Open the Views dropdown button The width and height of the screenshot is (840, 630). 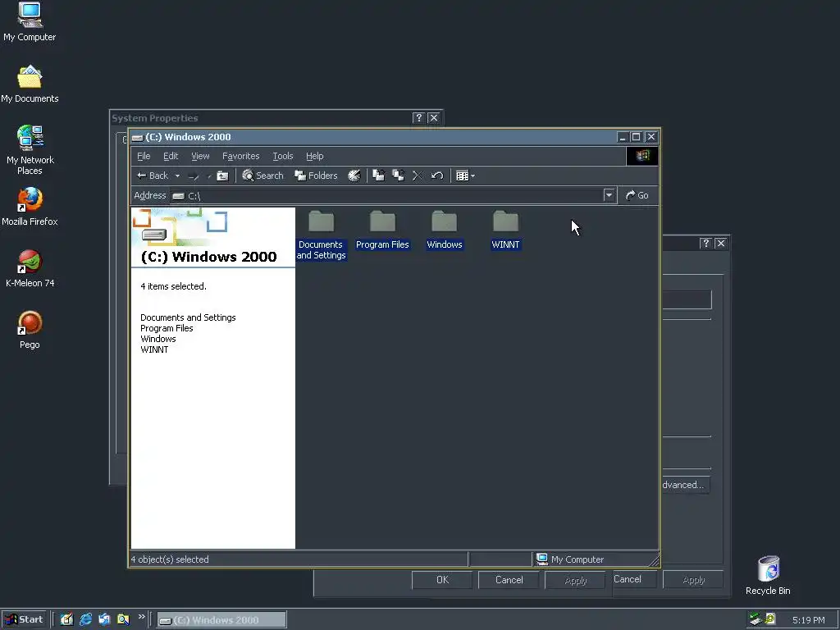465,176
